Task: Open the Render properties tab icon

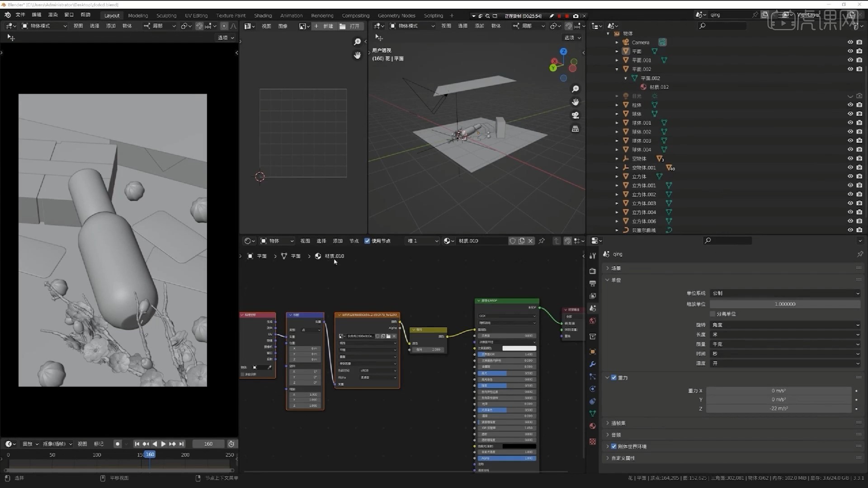Action: pyautogui.click(x=593, y=271)
